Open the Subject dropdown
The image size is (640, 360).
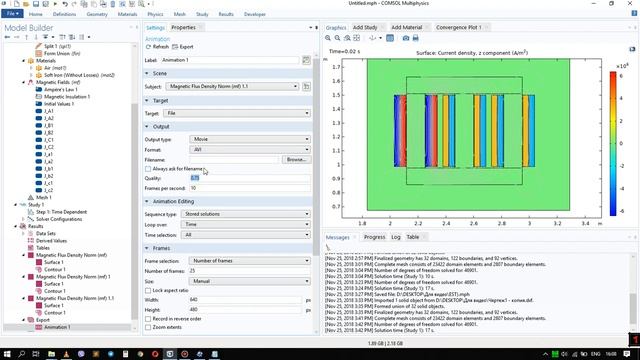(x=232, y=87)
